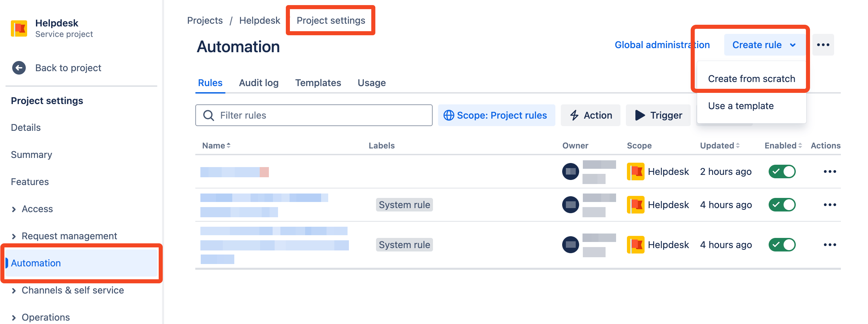
Task: Toggle off the first System rule
Action: [782, 205]
